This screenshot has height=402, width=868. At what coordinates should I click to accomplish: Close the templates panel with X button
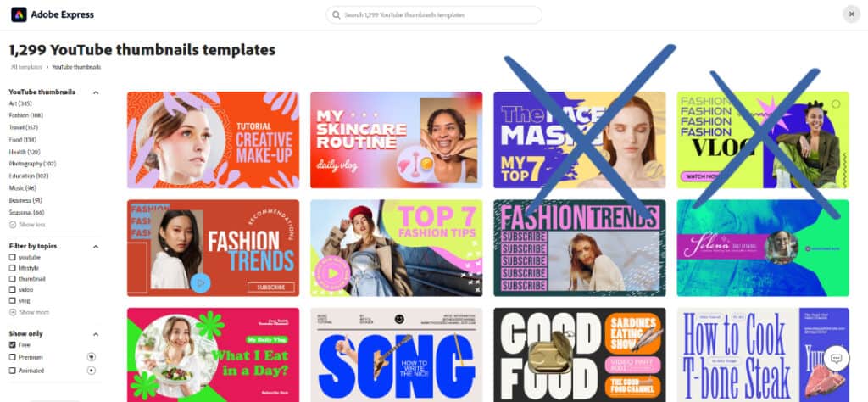click(x=851, y=14)
